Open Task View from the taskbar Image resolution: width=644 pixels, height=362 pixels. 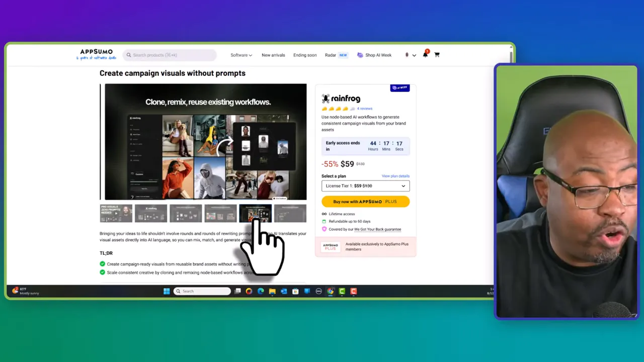(237, 291)
